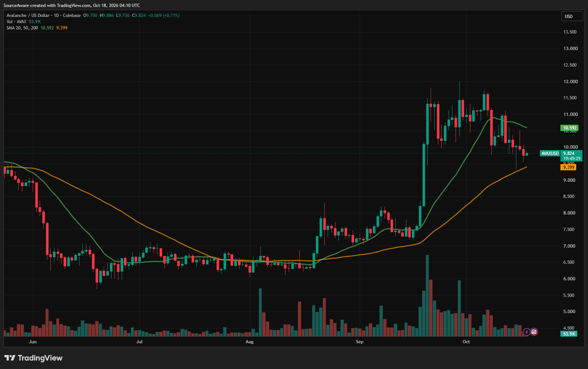
Task: Click the Avalanche / US Dollar legend title
Action: point(43,15)
